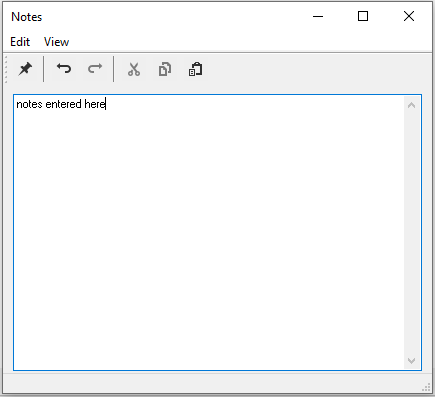Maximize the Notes window
435x397 pixels.
(363, 16)
